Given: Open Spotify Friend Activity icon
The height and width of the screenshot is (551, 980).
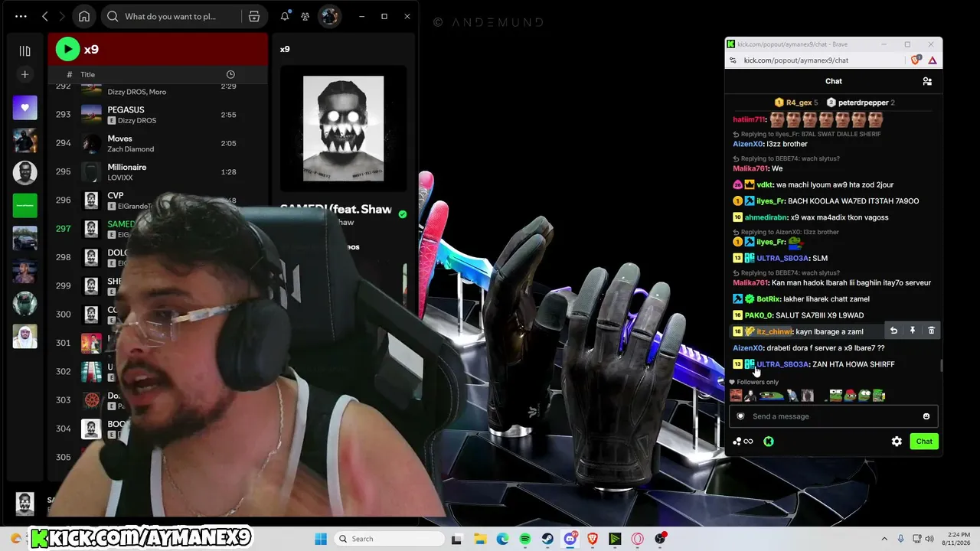Looking at the screenshot, I should click(305, 16).
